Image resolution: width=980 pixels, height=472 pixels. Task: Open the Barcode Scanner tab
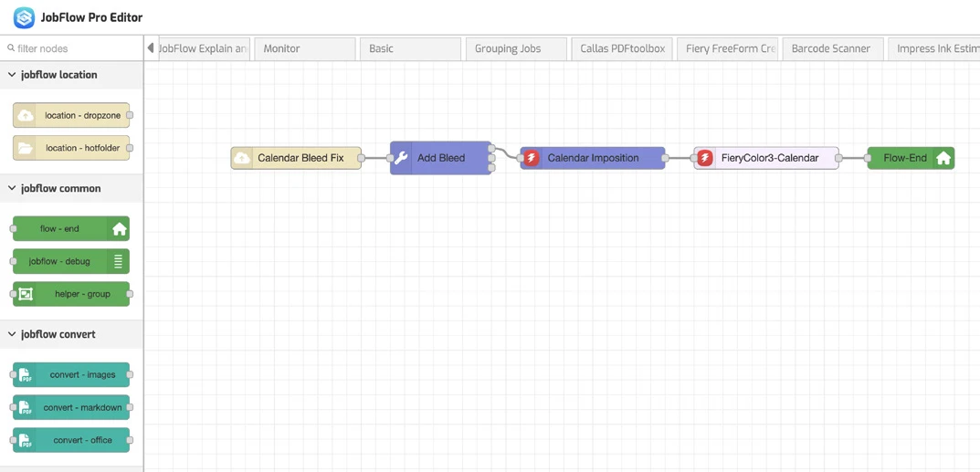pos(833,48)
